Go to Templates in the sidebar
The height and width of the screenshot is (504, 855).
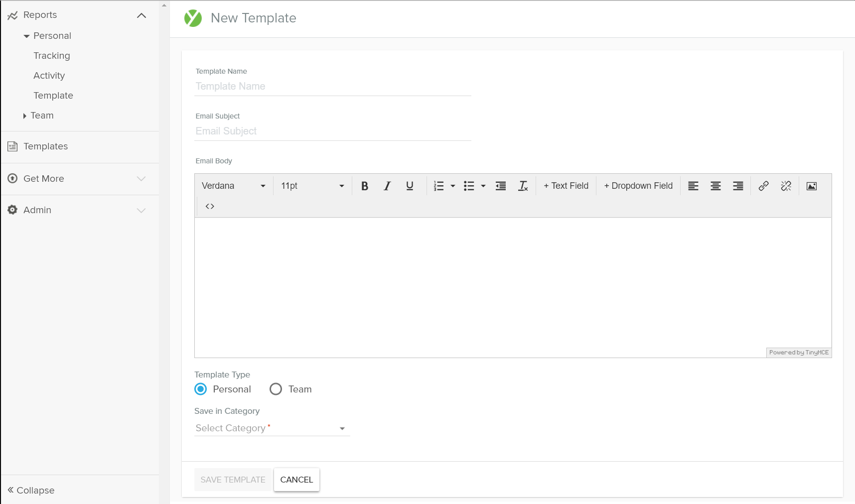tap(45, 146)
